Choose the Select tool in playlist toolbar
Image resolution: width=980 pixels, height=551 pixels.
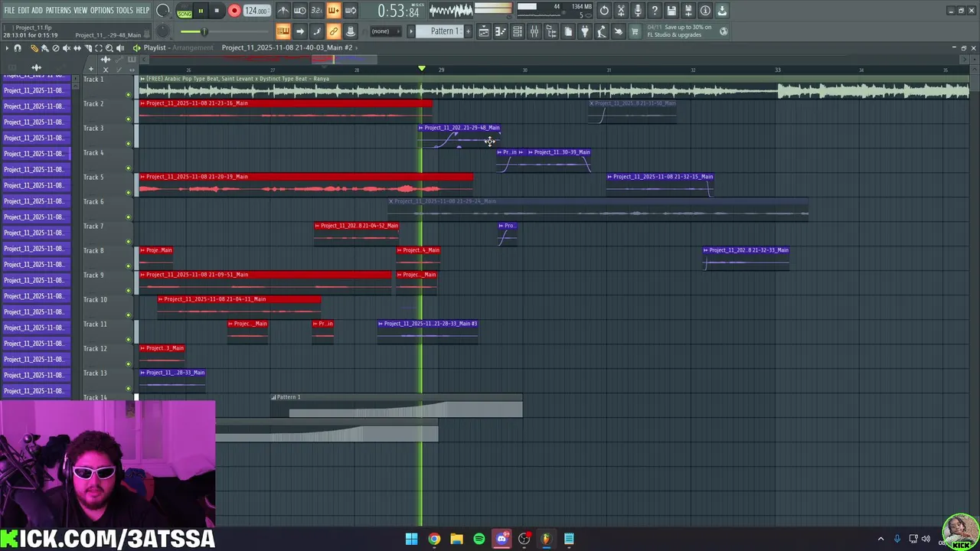99,48
